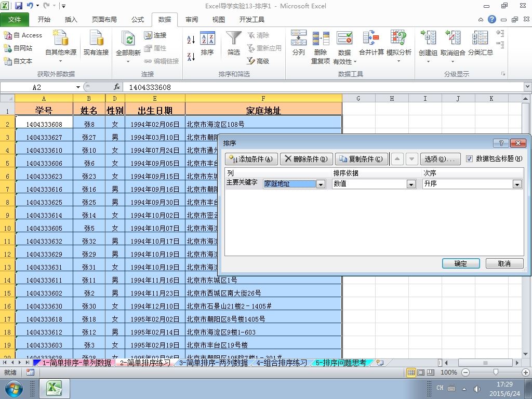
Task: Switch to Normal view in status bar
Action: (x=411, y=373)
